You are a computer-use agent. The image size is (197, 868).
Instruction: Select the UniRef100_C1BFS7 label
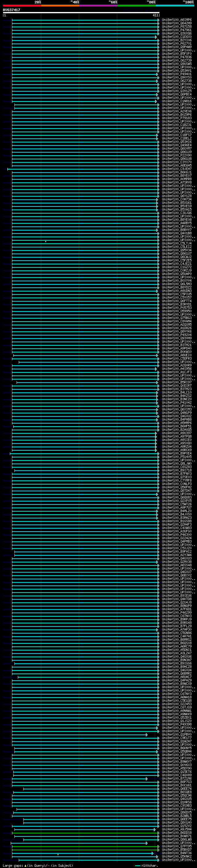[176, 135]
